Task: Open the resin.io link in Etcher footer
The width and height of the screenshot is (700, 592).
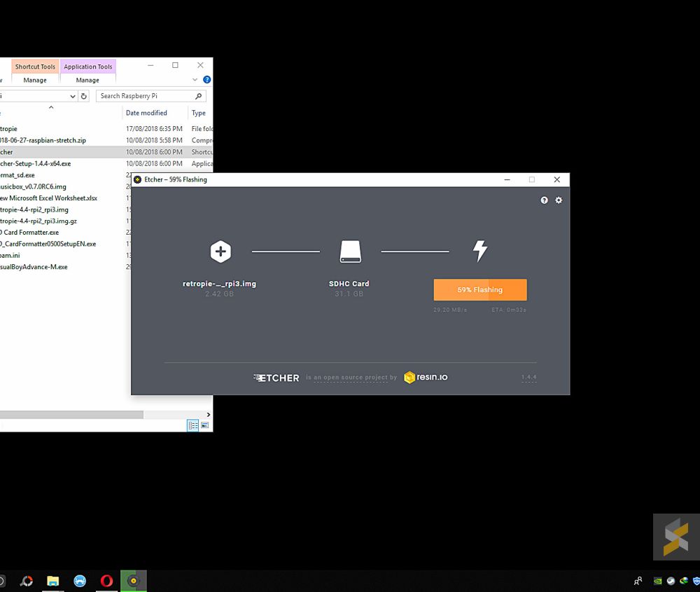Action: click(426, 378)
